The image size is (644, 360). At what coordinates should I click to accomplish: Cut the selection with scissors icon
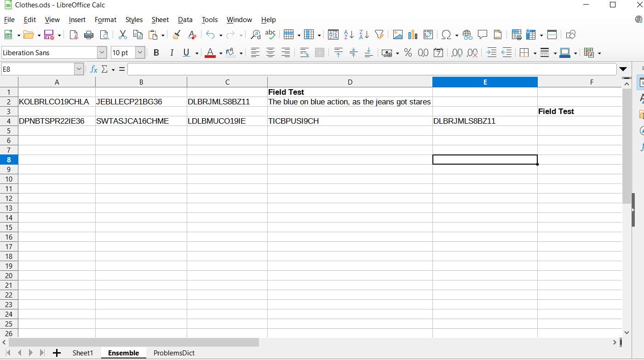coord(123,34)
